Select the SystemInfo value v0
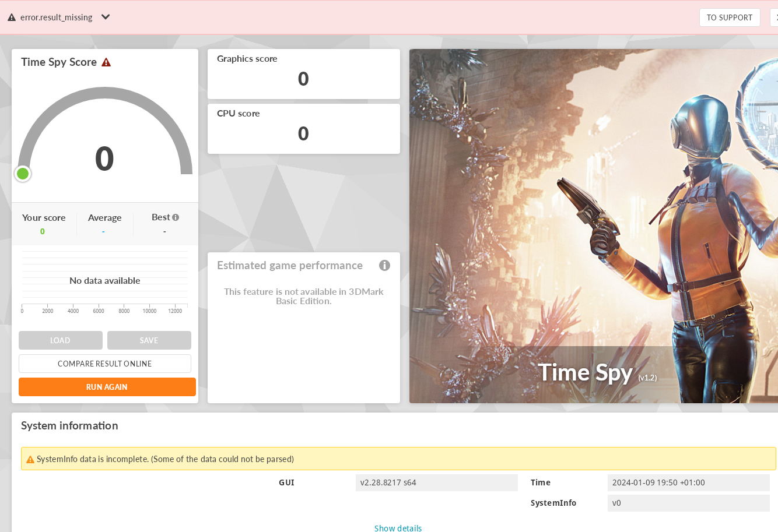This screenshot has width=778, height=532. pyautogui.click(x=689, y=503)
